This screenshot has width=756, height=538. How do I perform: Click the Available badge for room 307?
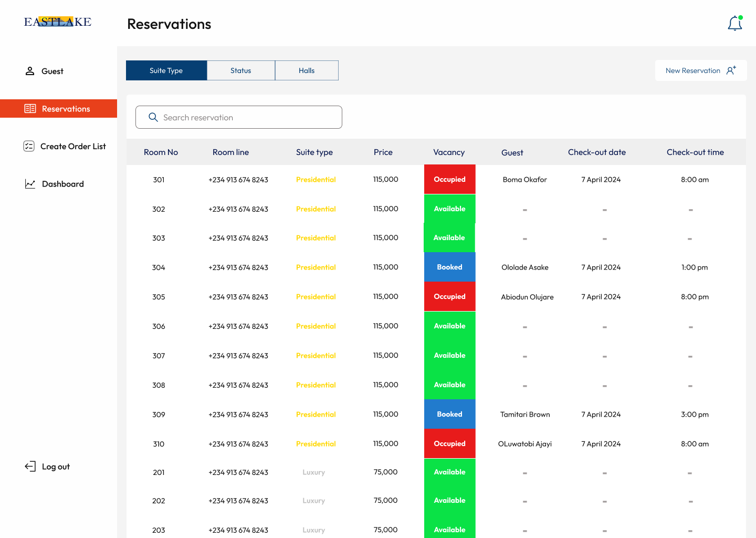pyautogui.click(x=450, y=355)
